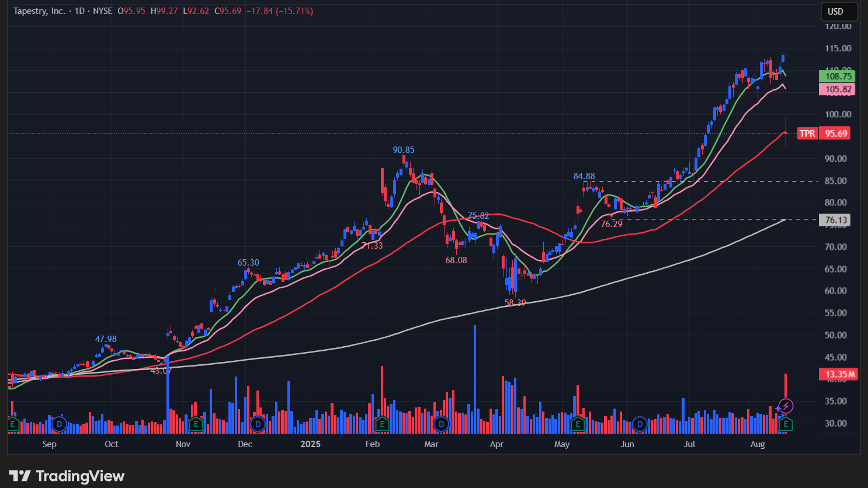Click the 13.35M volume label

pos(838,374)
